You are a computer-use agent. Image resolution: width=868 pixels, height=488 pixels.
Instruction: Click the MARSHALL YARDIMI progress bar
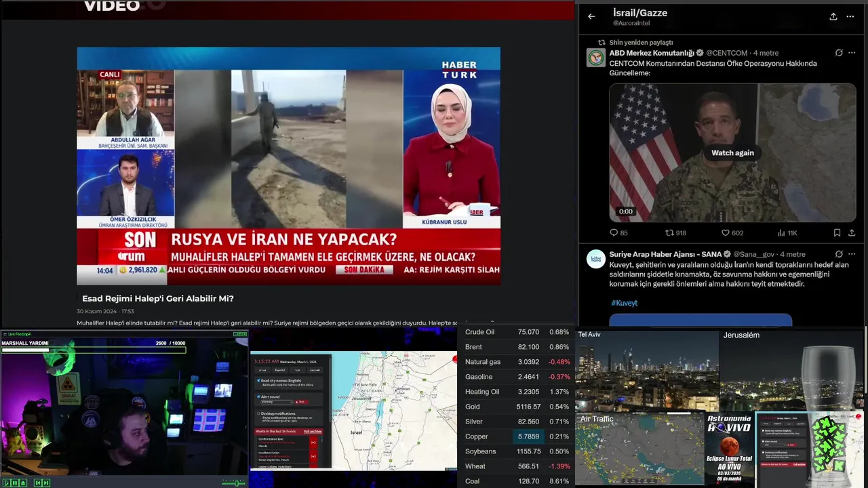94,350
